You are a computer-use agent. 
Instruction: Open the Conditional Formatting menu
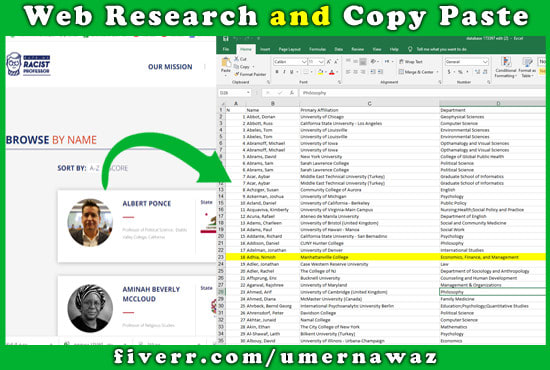pyautogui.click(x=506, y=68)
